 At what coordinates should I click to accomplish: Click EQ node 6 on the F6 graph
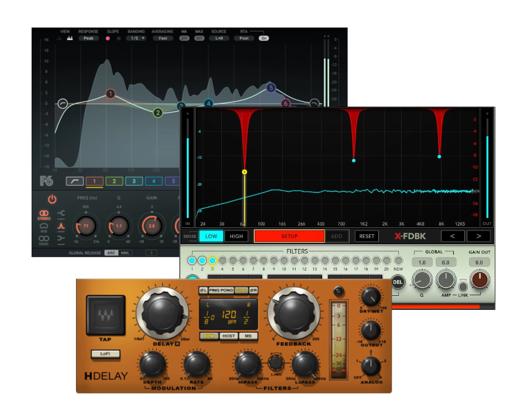click(285, 103)
